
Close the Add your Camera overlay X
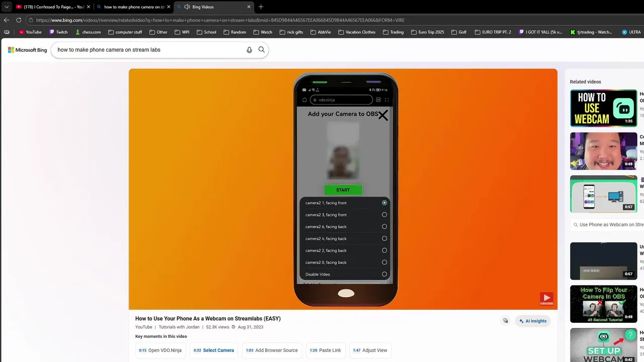click(383, 115)
